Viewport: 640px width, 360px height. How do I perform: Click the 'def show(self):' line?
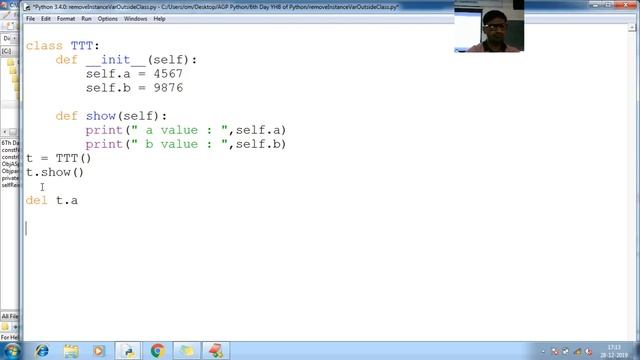click(x=111, y=116)
